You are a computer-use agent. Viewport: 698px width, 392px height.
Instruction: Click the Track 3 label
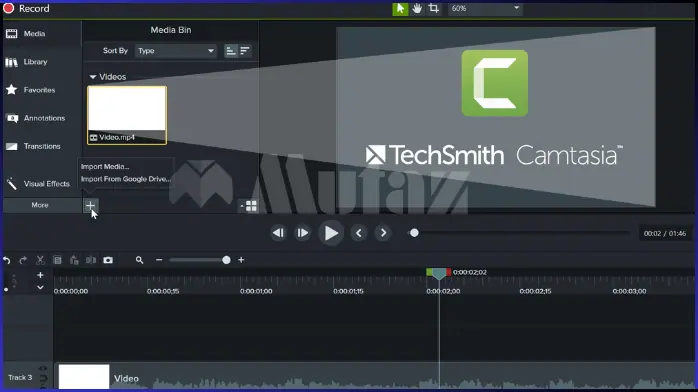coord(20,377)
